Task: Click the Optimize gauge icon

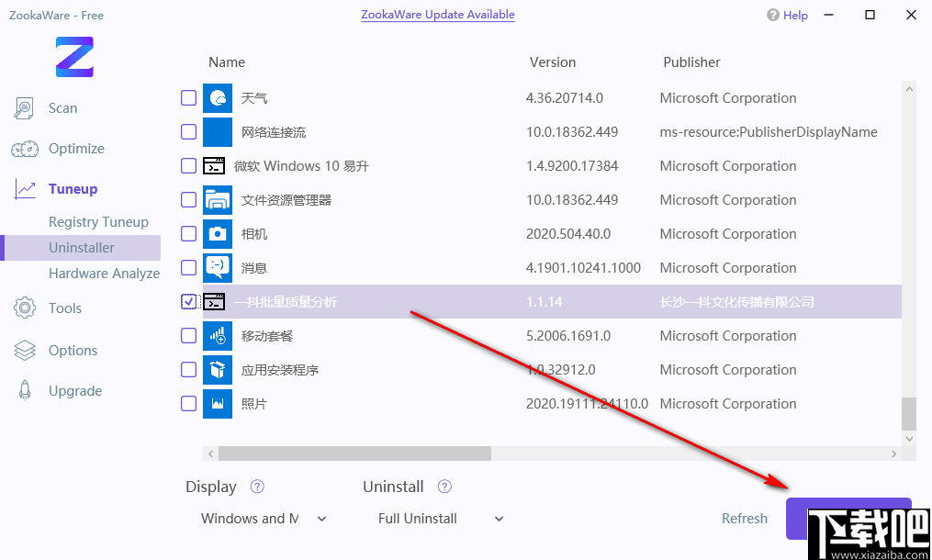Action: [25, 149]
